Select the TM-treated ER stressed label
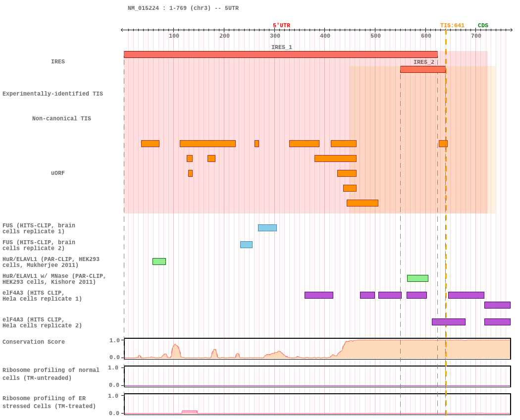This screenshot has width=520, height=420. tap(49, 402)
